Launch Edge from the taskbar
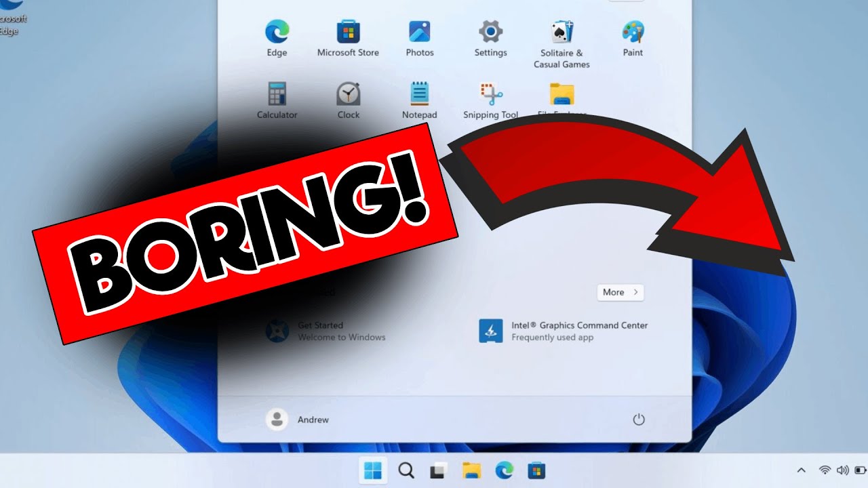 [504, 470]
